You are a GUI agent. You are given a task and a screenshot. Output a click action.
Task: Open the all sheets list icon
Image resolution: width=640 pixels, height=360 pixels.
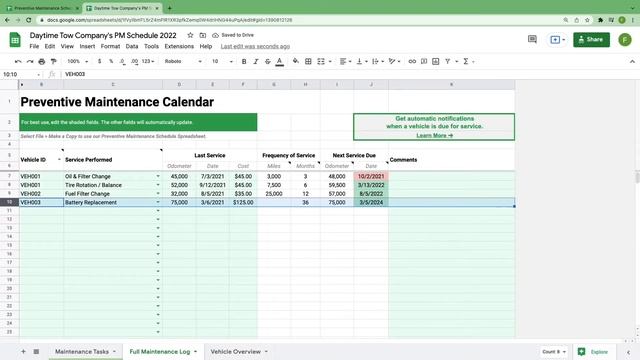[36, 351]
